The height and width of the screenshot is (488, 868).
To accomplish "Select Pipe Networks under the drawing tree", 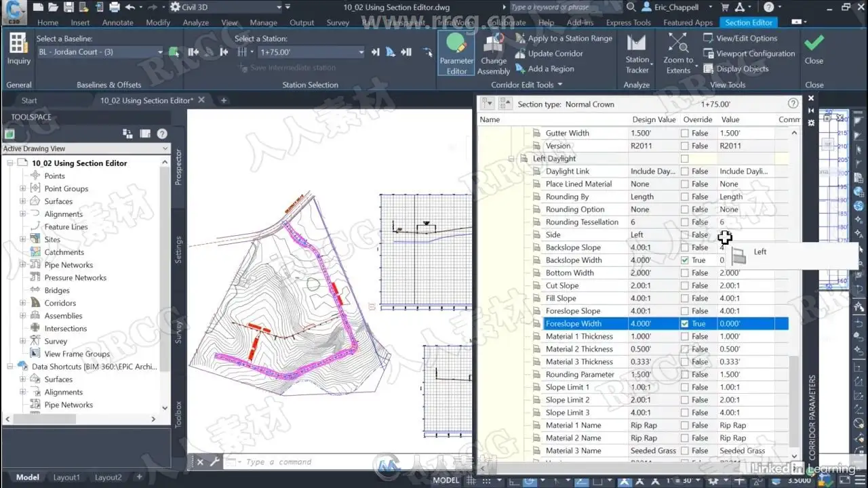I will [x=68, y=265].
